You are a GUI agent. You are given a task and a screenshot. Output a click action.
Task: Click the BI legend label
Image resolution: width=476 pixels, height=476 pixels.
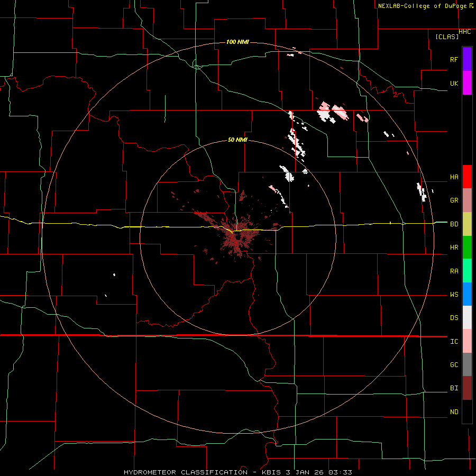tap(454, 388)
